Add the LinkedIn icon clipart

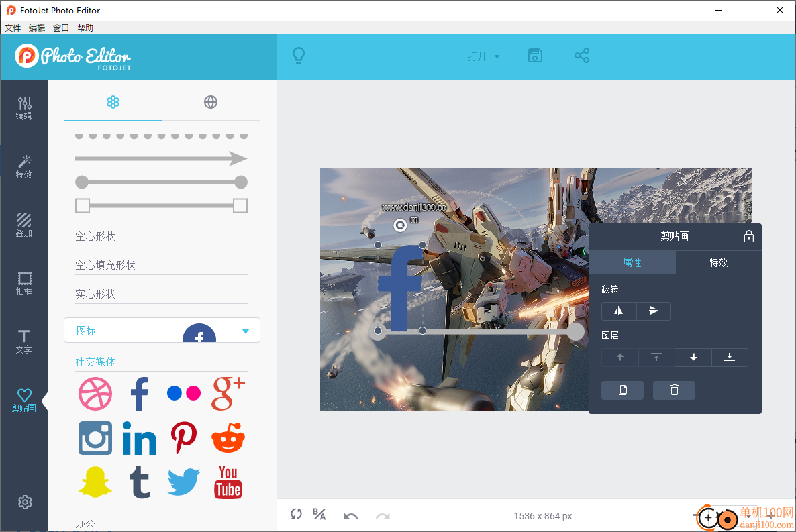click(140, 438)
